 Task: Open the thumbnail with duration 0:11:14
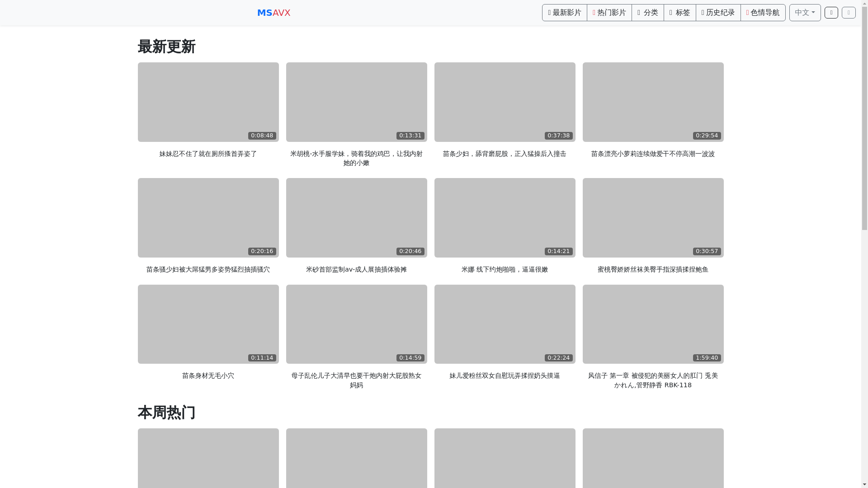click(208, 324)
